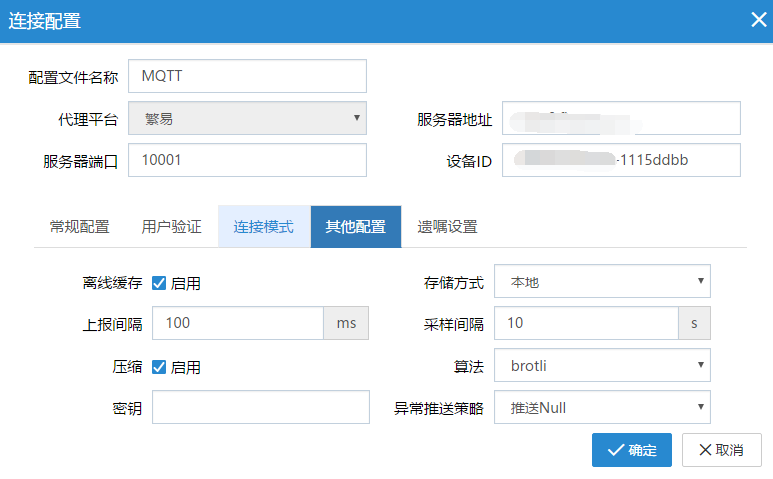Click the 确定 confirm button
This screenshot has width=773, height=479.
(631, 450)
